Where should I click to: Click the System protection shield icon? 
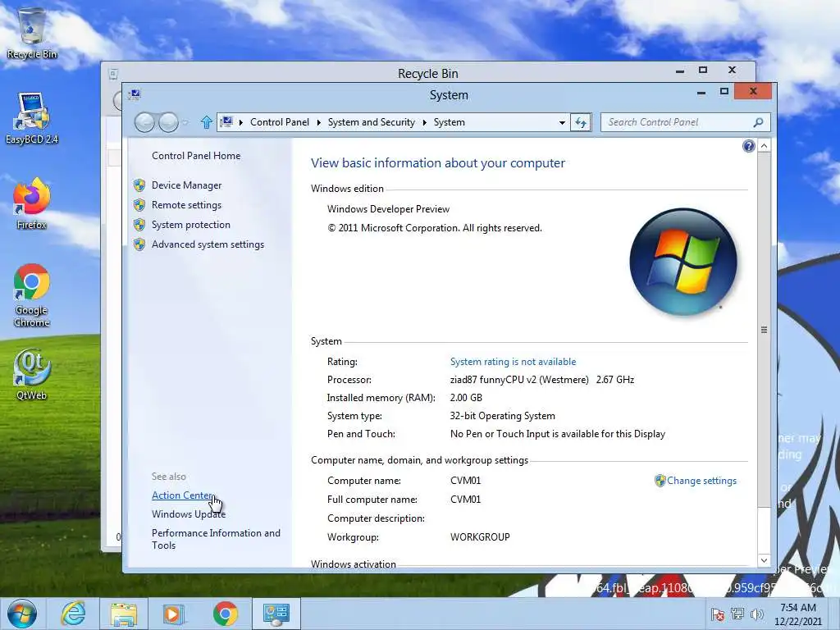click(139, 225)
